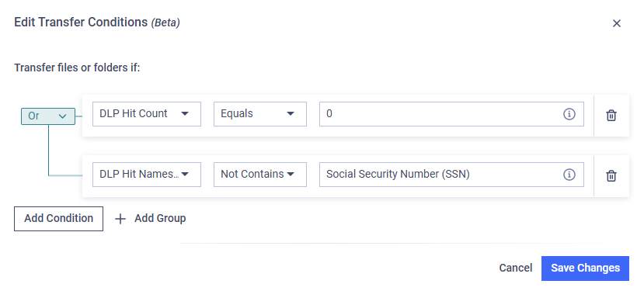Image resolution: width=644 pixels, height=291 pixels.
Task: Click the chevron arrow in the Or selector
Action: click(x=62, y=116)
